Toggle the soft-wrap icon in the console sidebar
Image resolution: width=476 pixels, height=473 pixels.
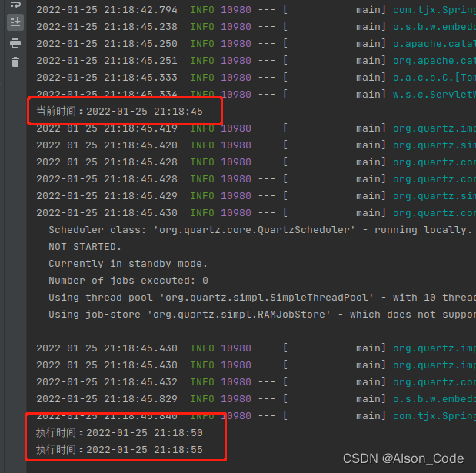point(15,5)
